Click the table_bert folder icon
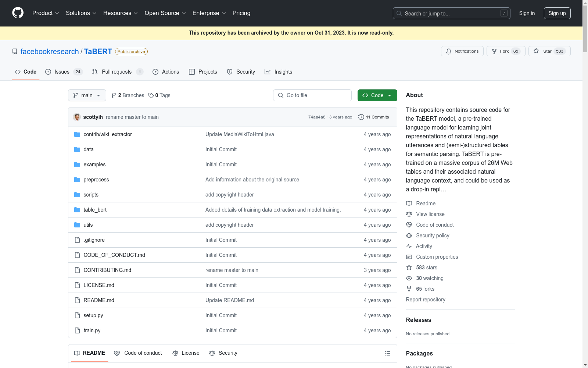The image size is (588, 368). coord(77,210)
